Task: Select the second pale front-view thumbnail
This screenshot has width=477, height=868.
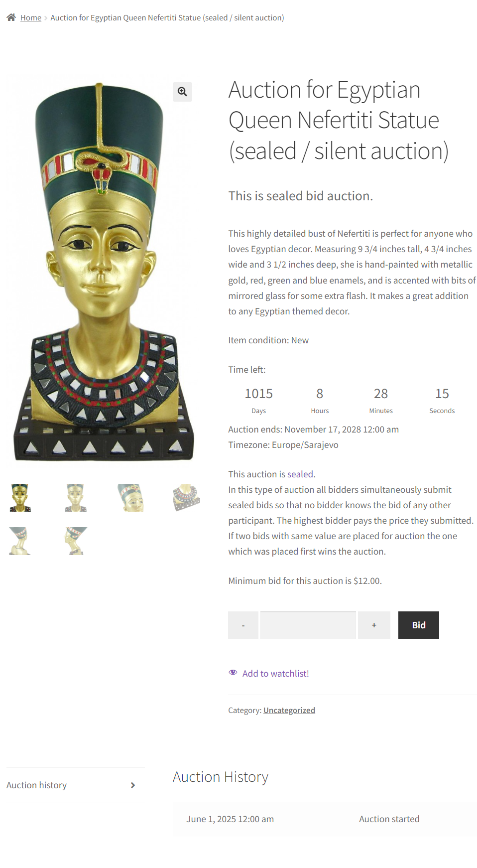Action: pos(76,498)
